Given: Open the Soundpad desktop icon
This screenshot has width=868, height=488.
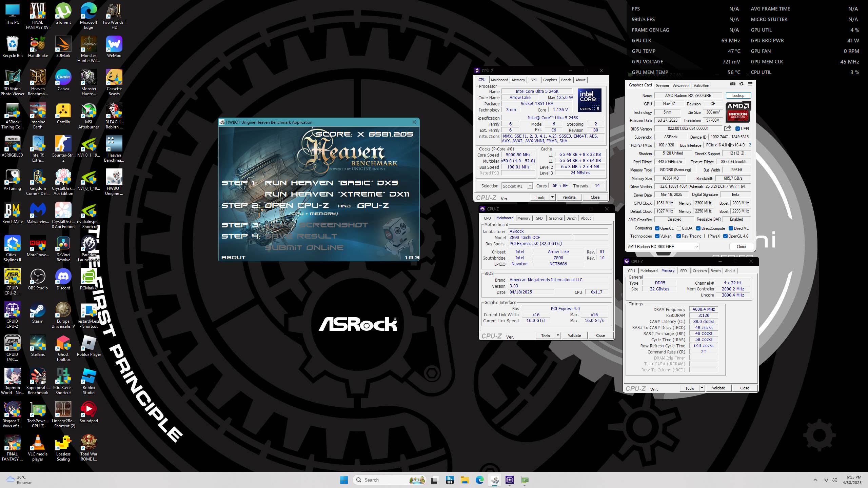Looking at the screenshot, I should [x=88, y=412].
